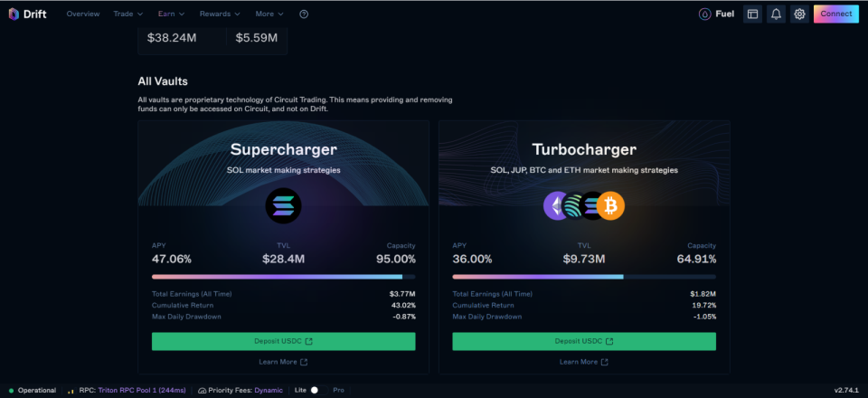Viewport: 868px width, 398px height.
Task: Toggle the Lite/Pro mode switch
Action: tap(318, 390)
